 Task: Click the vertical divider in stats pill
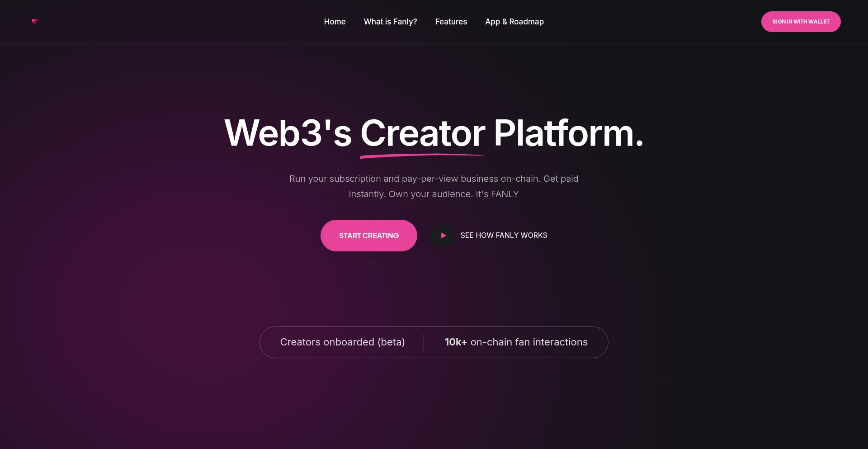pos(424,342)
